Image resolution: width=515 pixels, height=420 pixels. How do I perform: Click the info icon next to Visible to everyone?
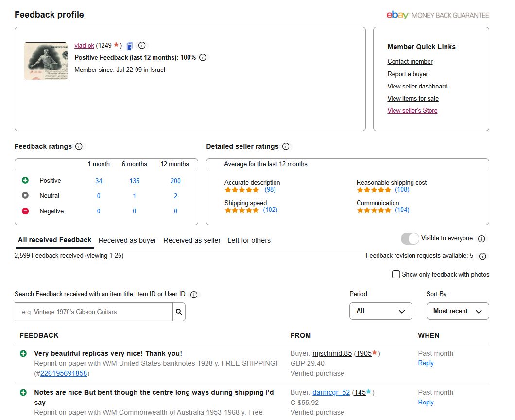[x=481, y=239]
